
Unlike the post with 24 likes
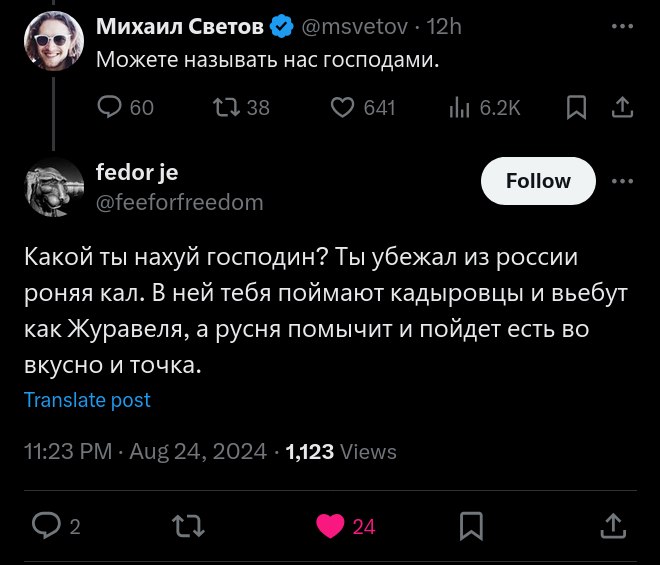330,525
